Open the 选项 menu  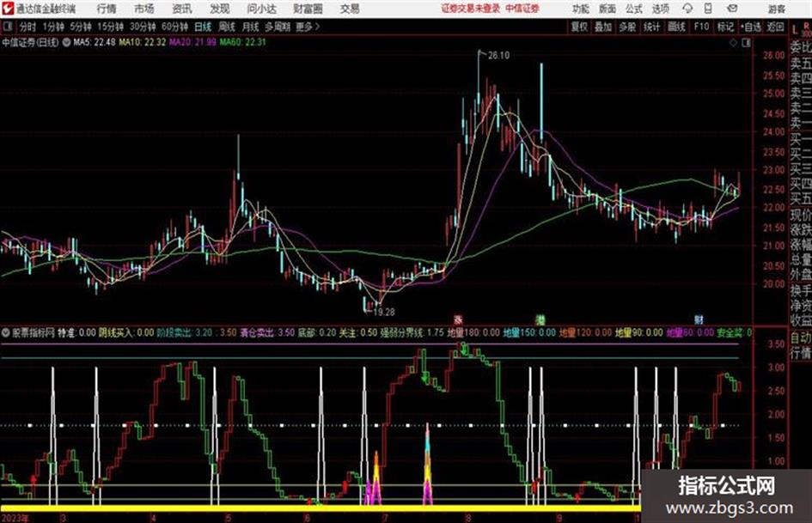click(x=660, y=9)
